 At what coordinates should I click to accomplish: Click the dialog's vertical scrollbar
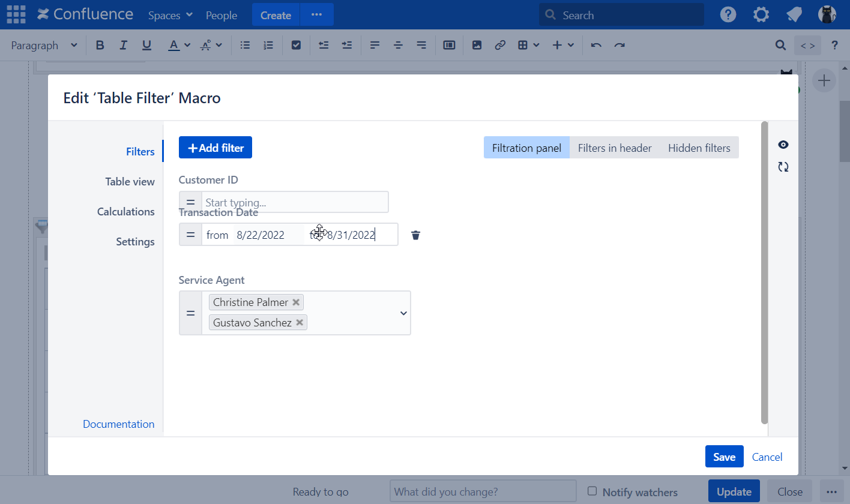pyautogui.click(x=764, y=270)
